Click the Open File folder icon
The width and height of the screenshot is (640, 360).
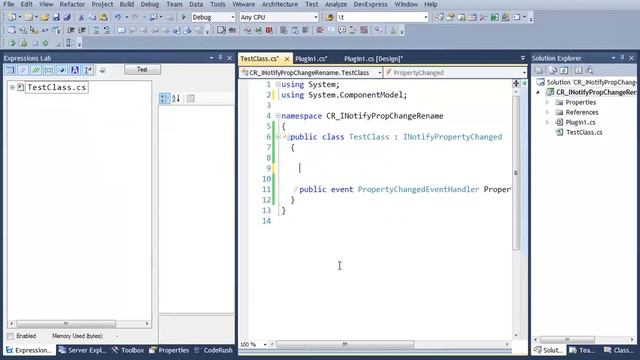[x=44, y=17]
